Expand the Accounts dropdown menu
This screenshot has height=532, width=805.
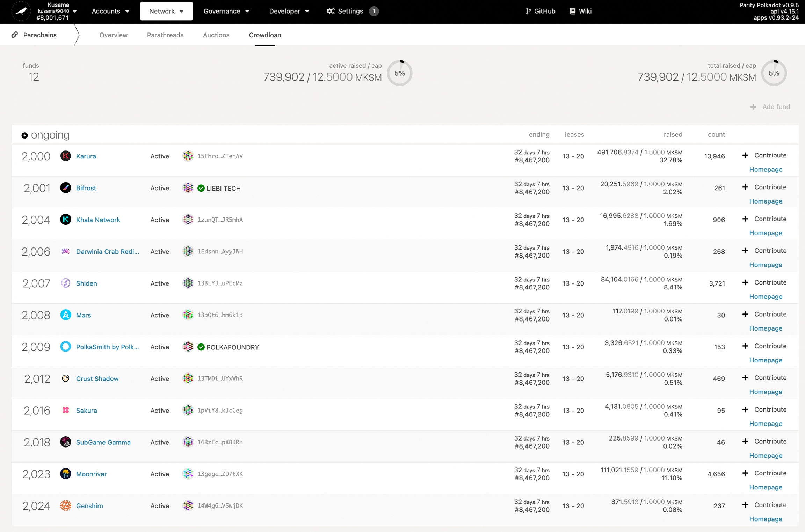pyautogui.click(x=110, y=11)
